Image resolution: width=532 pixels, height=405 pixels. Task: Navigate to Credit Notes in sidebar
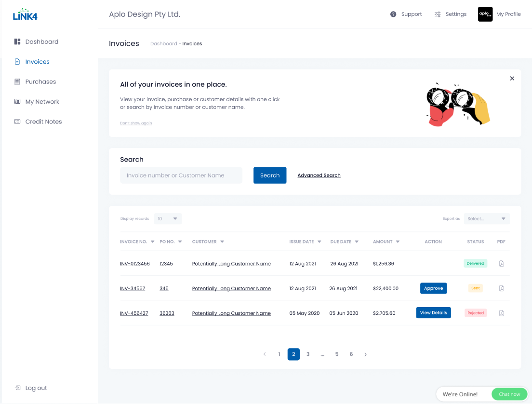point(43,122)
